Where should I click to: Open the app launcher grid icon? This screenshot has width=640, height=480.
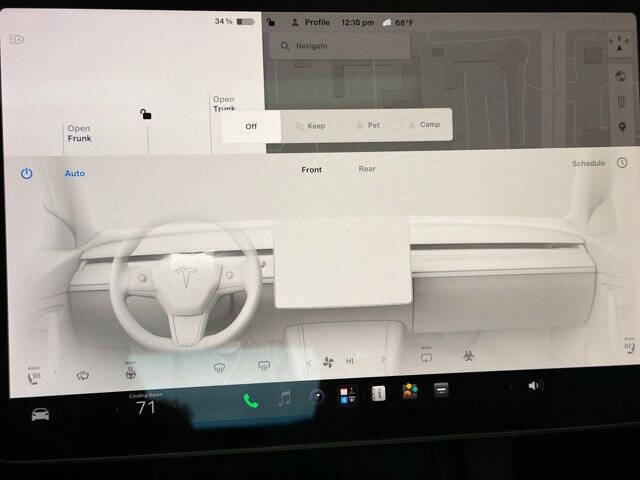click(348, 395)
